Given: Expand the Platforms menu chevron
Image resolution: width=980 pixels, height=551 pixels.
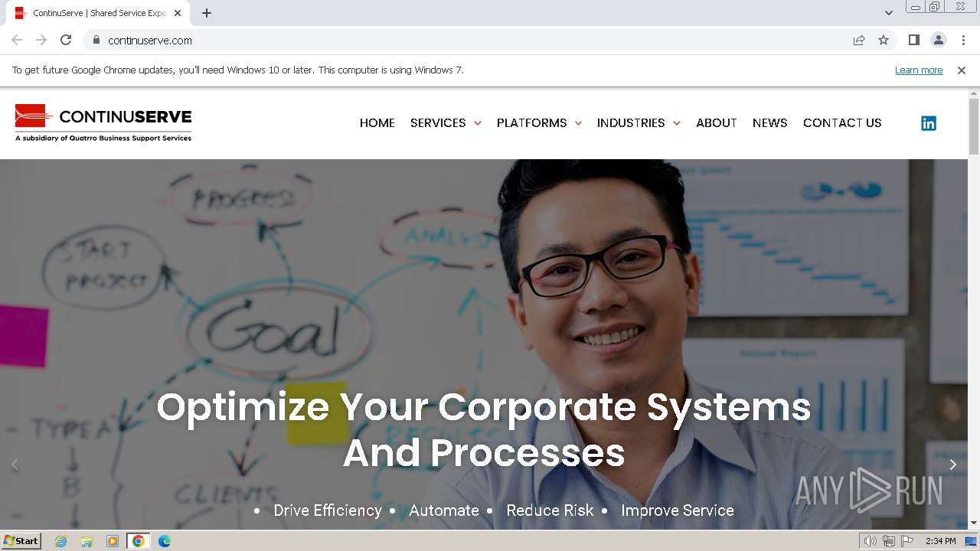Looking at the screenshot, I should [578, 123].
